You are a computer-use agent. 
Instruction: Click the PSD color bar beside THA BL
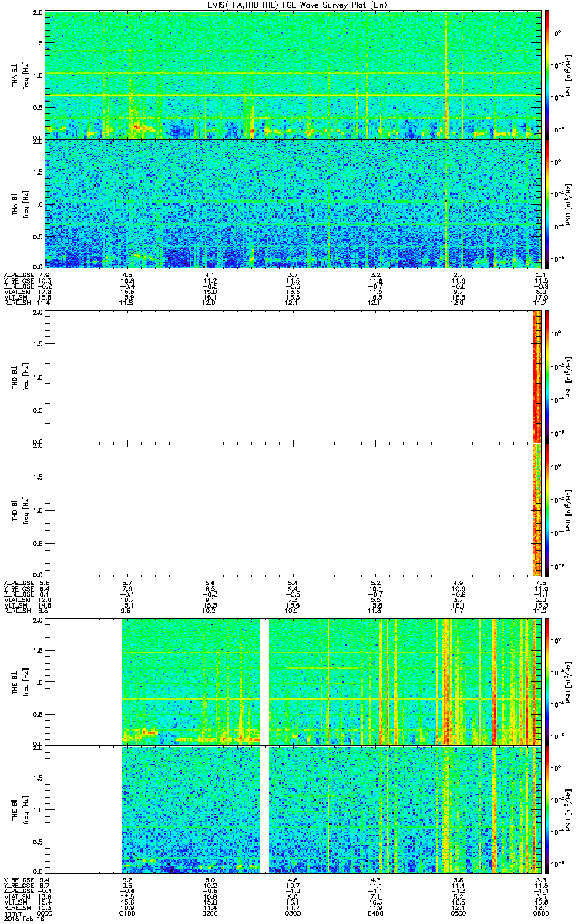548,74
